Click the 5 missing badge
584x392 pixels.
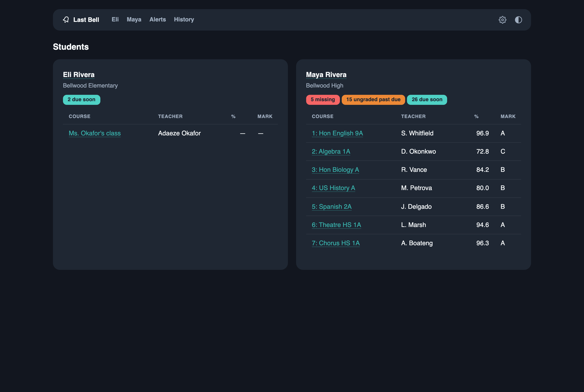[x=323, y=100]
